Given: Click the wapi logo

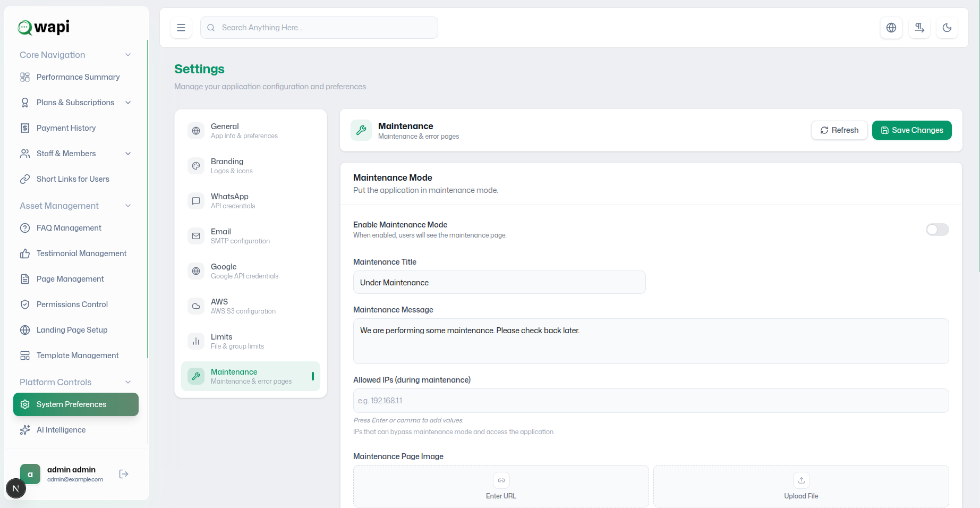Looking at the screenshot, I should (x=44, y=27).
